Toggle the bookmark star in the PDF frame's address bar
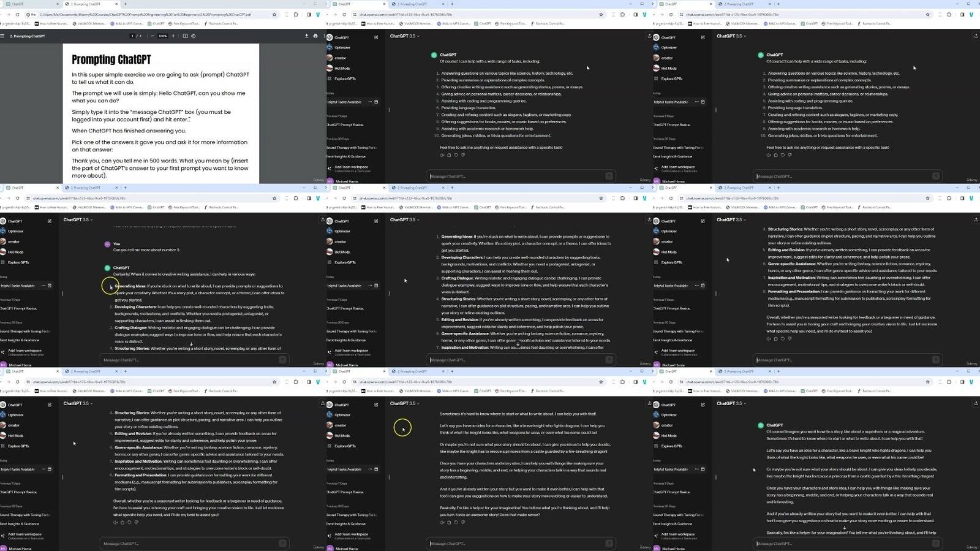This screenshot has height=551, width=980. coord(274,14)
